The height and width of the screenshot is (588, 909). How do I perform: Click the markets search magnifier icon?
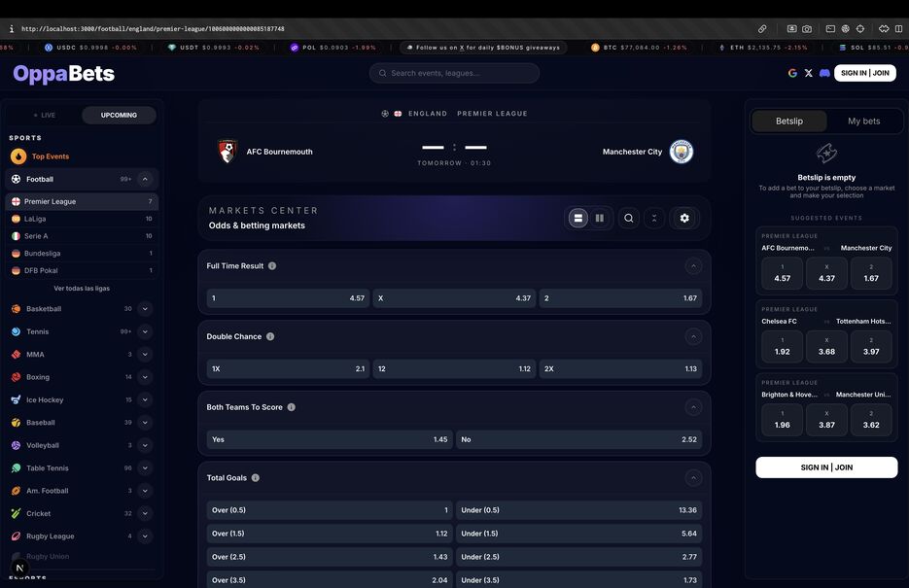(628, 219)
